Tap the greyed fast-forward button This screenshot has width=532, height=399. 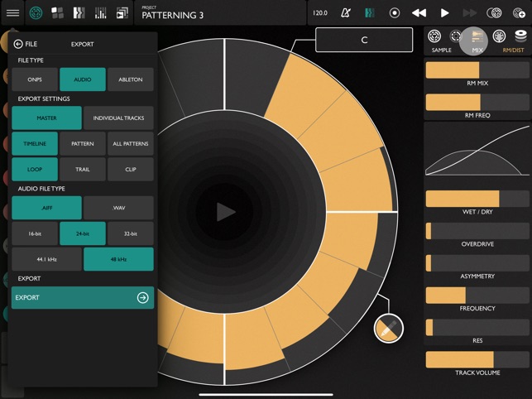click(x=470, y=13)
